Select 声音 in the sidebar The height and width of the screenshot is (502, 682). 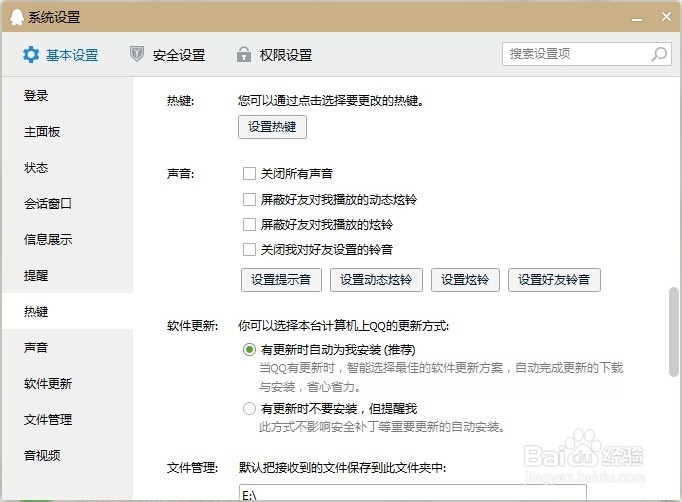click(67, 348)
